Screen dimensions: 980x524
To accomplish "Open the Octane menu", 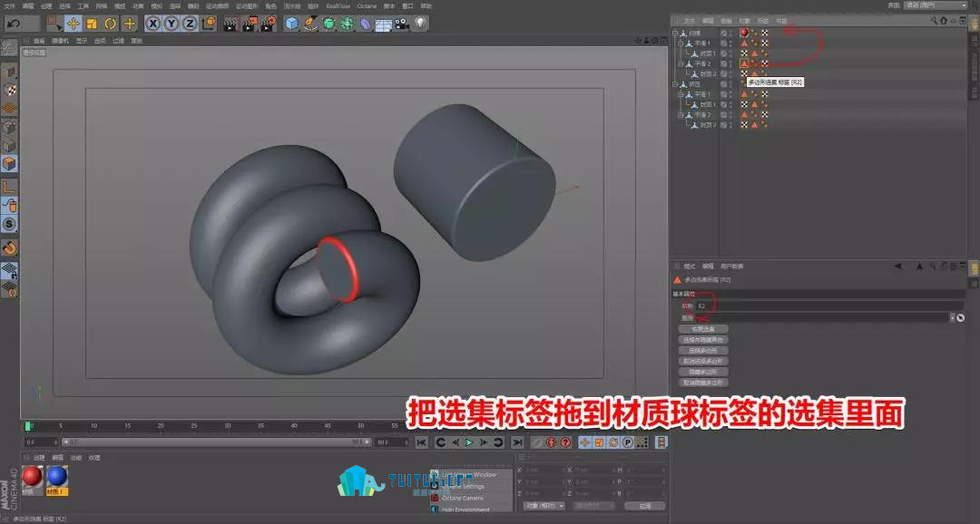I will (367, 5).
